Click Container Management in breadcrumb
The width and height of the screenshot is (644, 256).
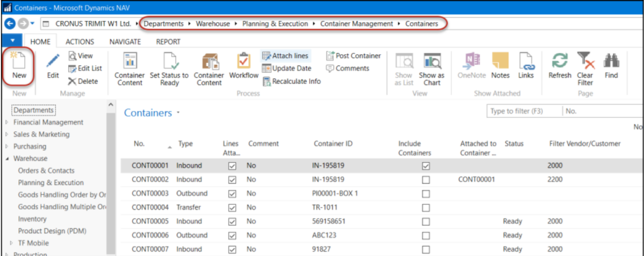pos(356,23)
